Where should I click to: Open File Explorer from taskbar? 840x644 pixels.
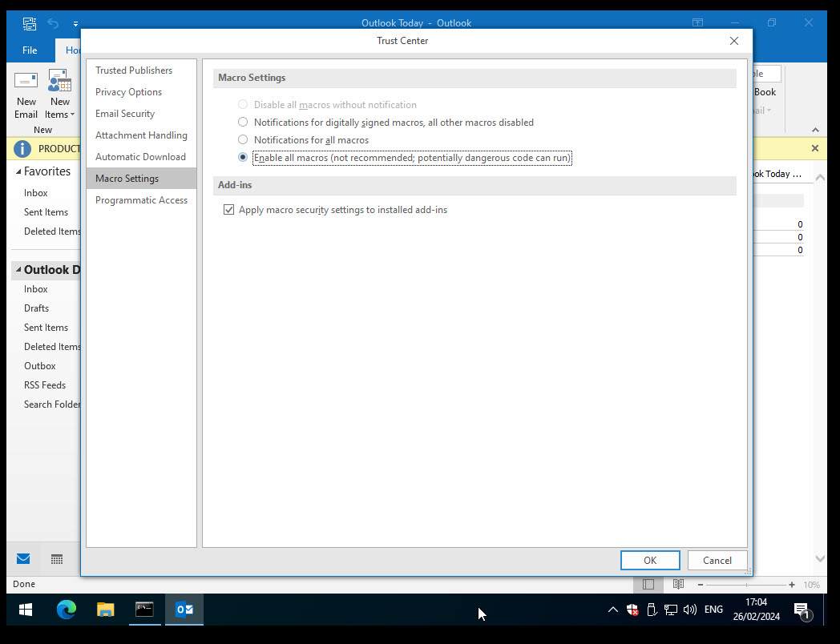coord(106,610)
